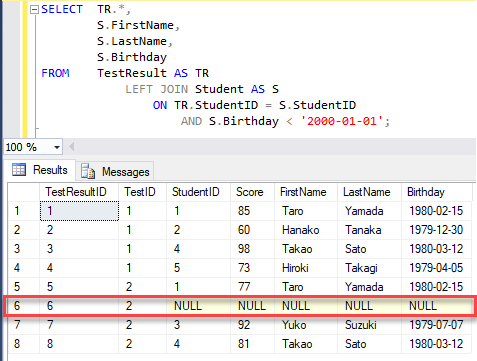Click the LastName cell Tanaka

pyautogui.click(x=369, y=230)
